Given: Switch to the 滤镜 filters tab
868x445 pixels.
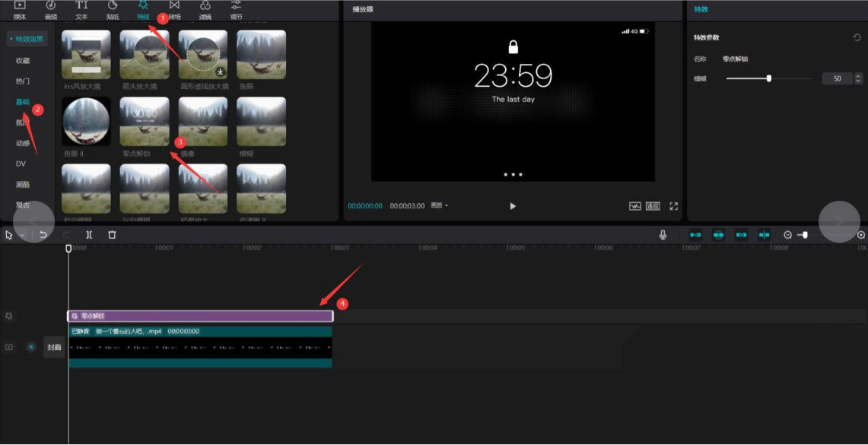Looking at the screenshot, I should (x=205, y=10).
